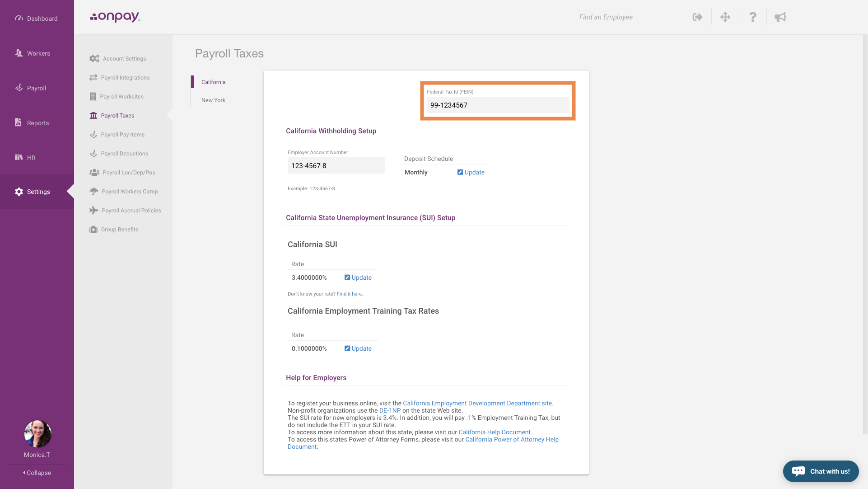Click the navigation transfer arrow icon
Viewport: 868px width, 489px height.
697,17
